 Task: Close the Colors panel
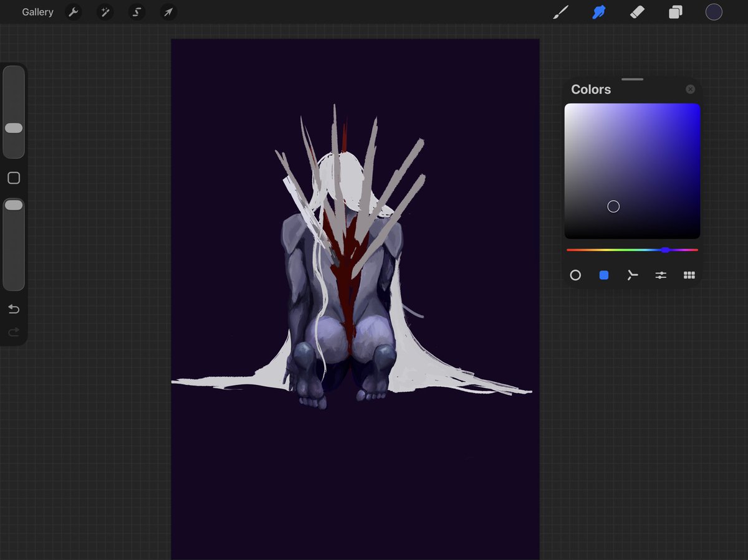pyautogui.click(x=690, y=89)
